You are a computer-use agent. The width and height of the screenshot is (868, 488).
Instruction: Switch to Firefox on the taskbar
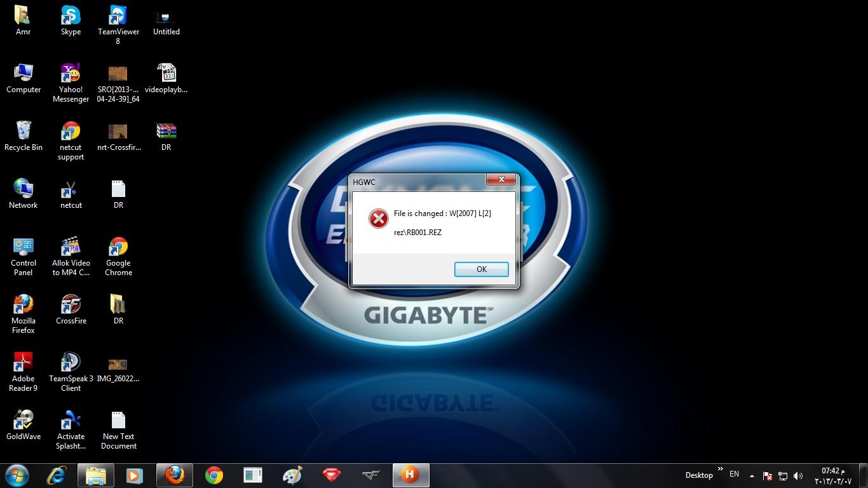coord(174,475)
